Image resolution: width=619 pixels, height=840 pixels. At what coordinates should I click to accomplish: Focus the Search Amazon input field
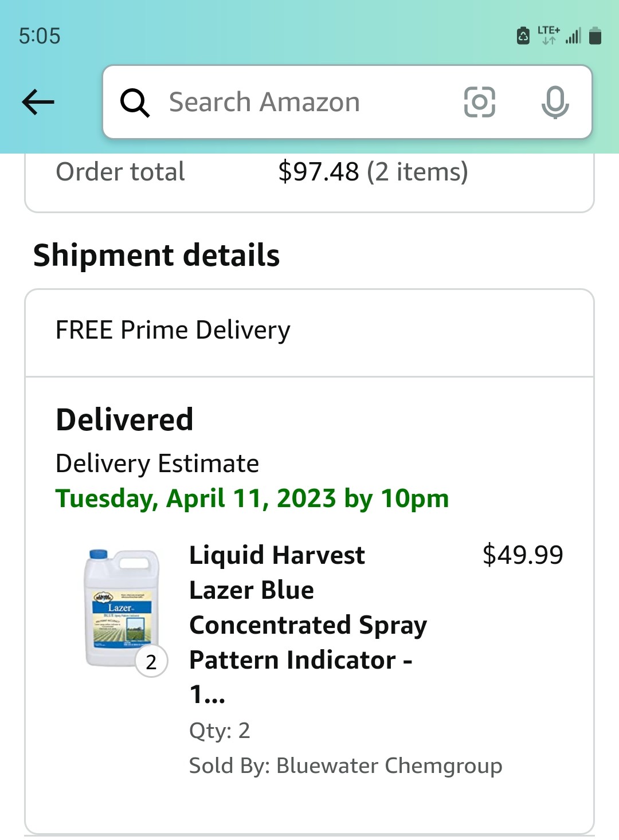click(x=298, y=103)
